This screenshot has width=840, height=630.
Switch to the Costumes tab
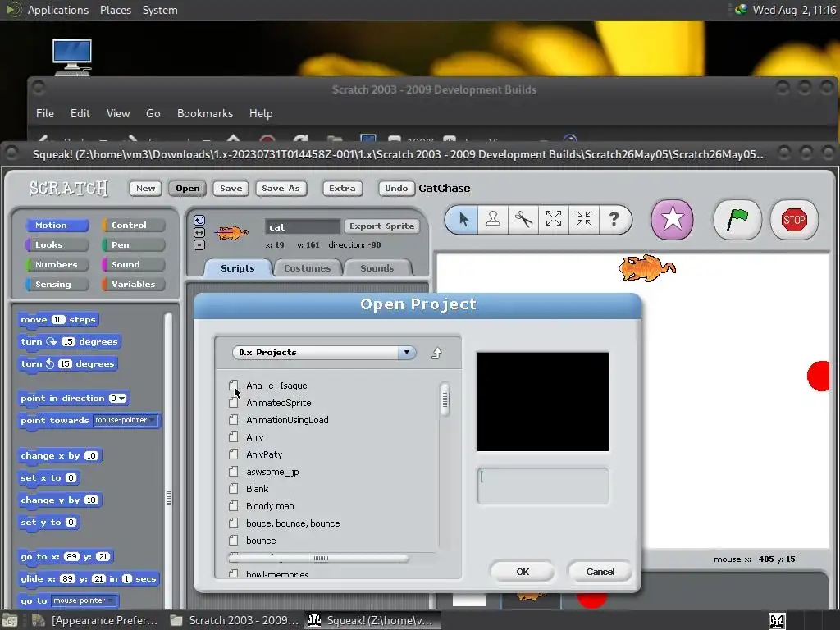click(x=307, y=268)
